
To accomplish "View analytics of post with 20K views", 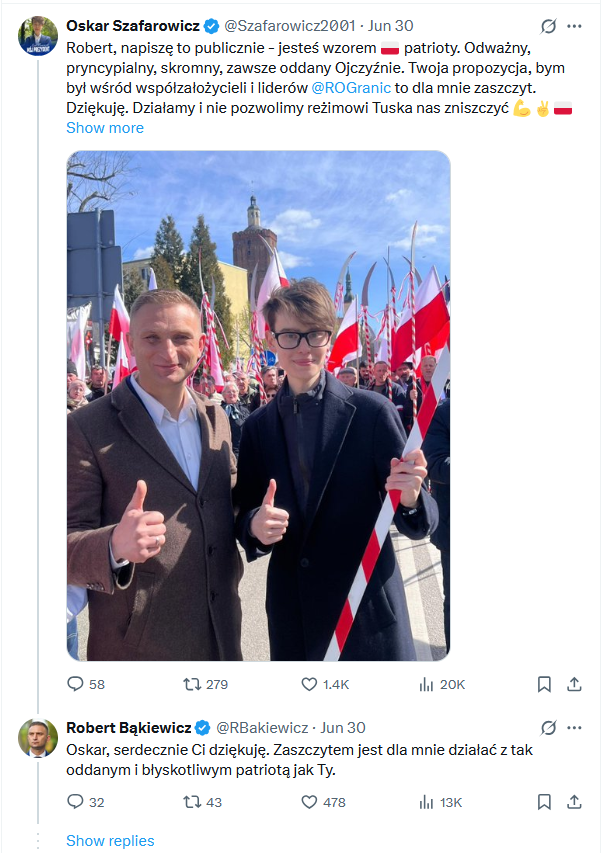I will 427,685.
